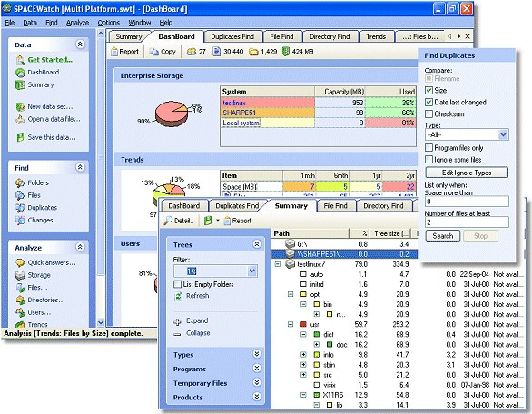Click the Search button
Screen dimensions: 532x414
pos(443,236)
